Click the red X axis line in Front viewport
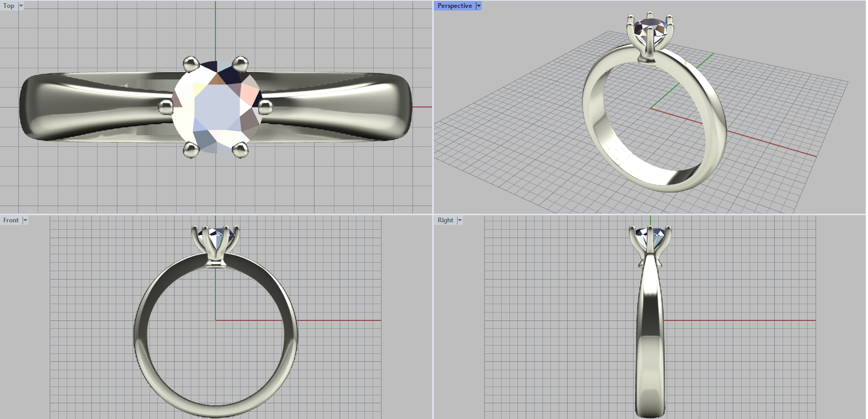868x419 pixels. pyautogui.click(x=336, y=320)
